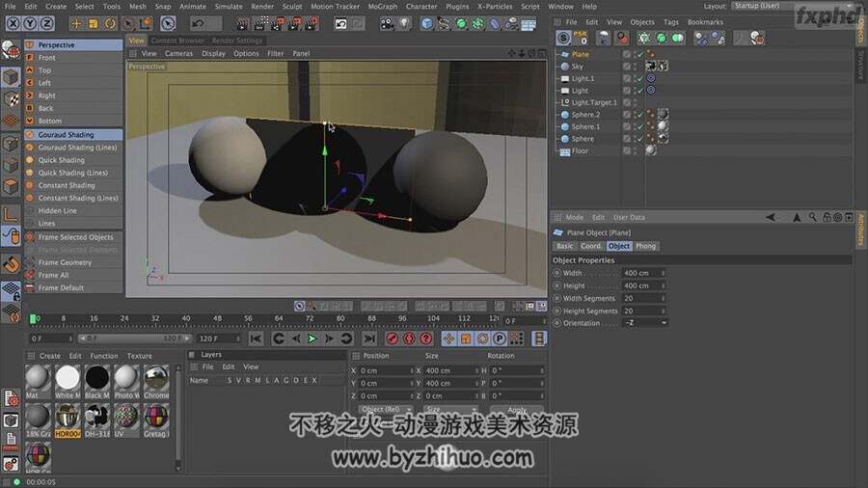The width and height of the screenshot is (868, 488).
Task: Switch to the Phong tab
Action: pos(645,246)
